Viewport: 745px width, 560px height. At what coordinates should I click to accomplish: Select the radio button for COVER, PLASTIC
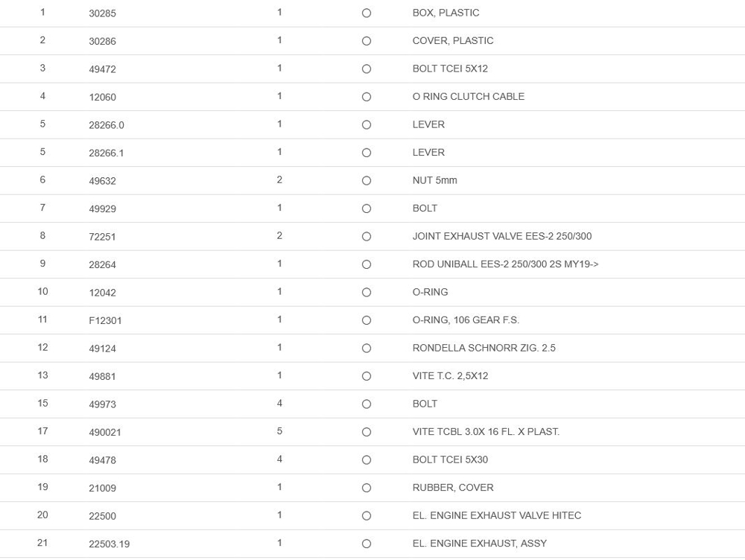coord(366,41)
